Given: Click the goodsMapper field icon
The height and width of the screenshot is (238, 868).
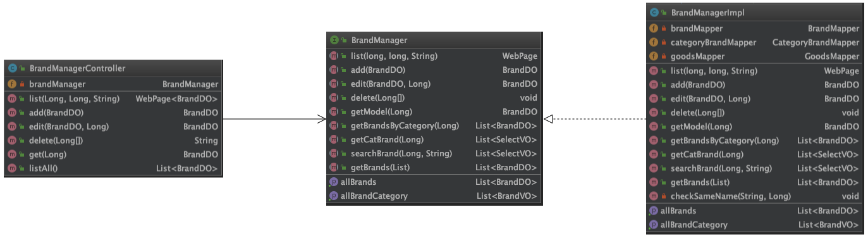Looking at the screenshot, I should [654, 56].
